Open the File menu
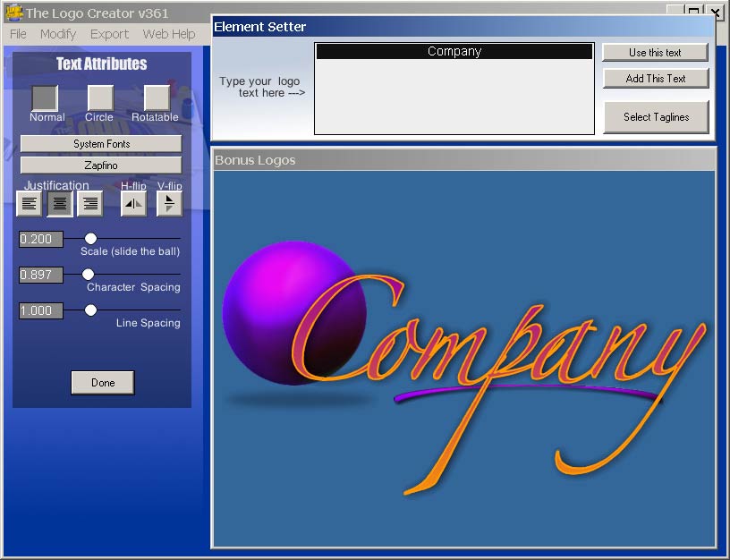Screen dimensions: 730x560 18,34
